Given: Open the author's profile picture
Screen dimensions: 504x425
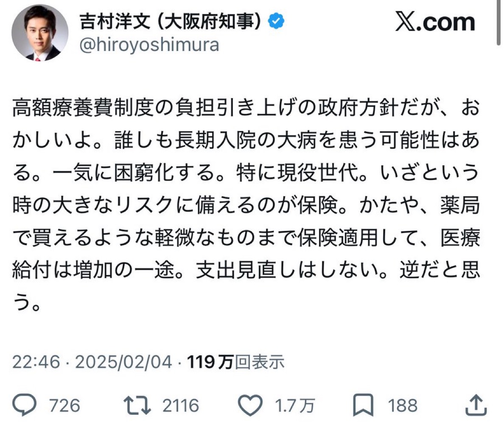Looking at the screenshot, I should tap(39, 33).
